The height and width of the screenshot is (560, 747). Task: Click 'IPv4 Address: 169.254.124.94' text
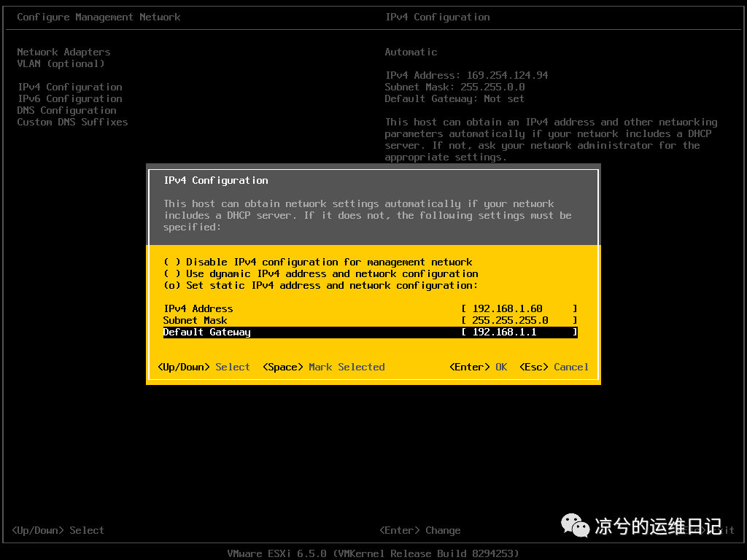[466, 75]
